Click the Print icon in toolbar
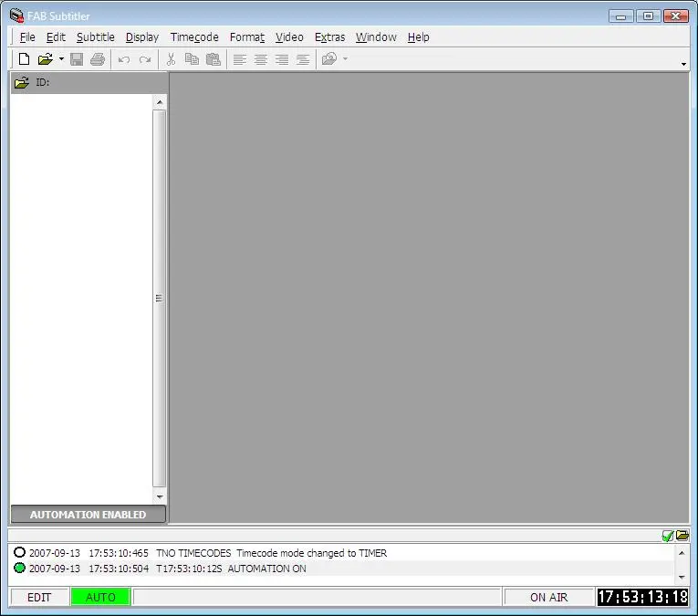The image size is (698, 616). tap(98, 59)
